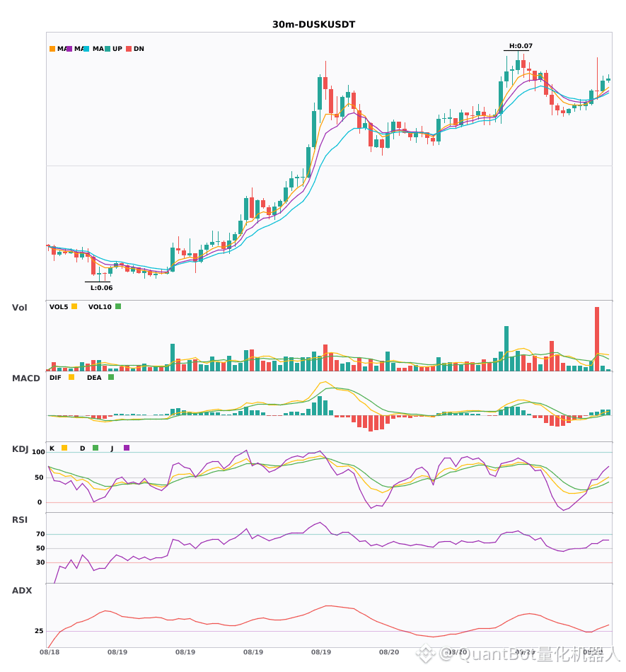Image resolution: width=626 pixels, height=672 pixels.
Task: Toggle the teal UP legend marker
Action: point(108,49)
